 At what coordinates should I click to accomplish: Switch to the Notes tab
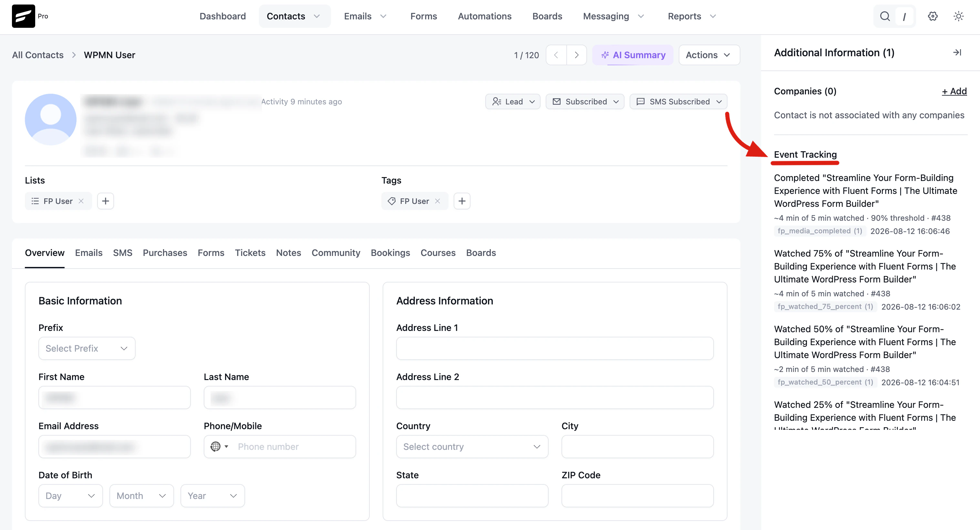[x=288, y=253]
